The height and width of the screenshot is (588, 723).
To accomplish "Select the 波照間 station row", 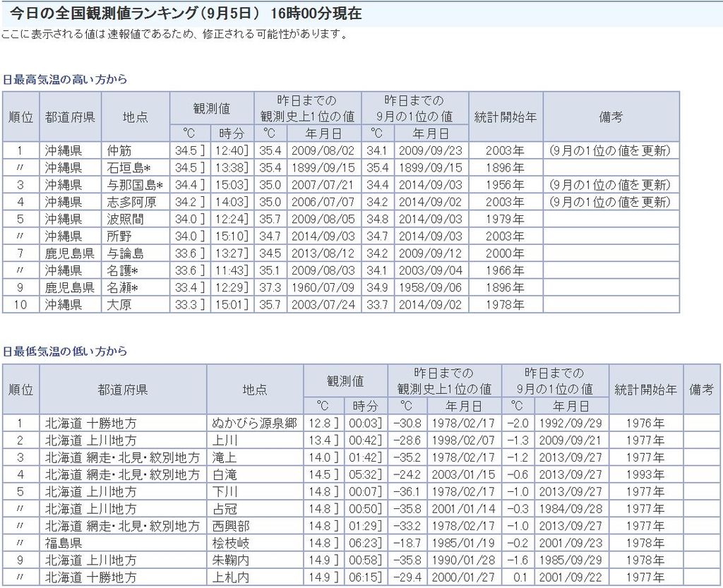I will click(125, 219).
